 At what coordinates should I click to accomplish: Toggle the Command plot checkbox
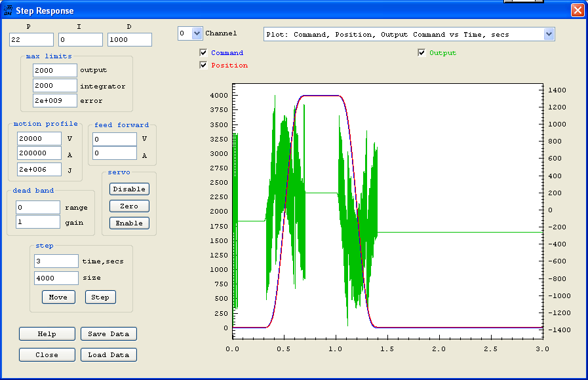pos(203,53)
